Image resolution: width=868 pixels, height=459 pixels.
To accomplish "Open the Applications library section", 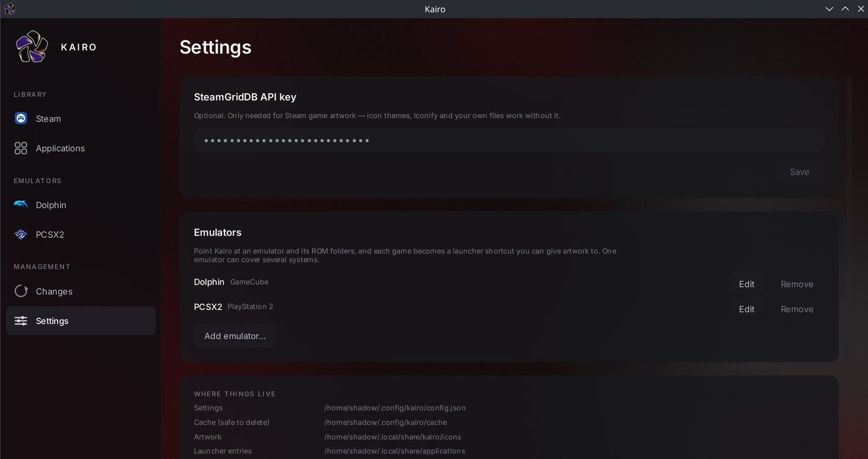I will pyautogui.click(x=81, y=148).
